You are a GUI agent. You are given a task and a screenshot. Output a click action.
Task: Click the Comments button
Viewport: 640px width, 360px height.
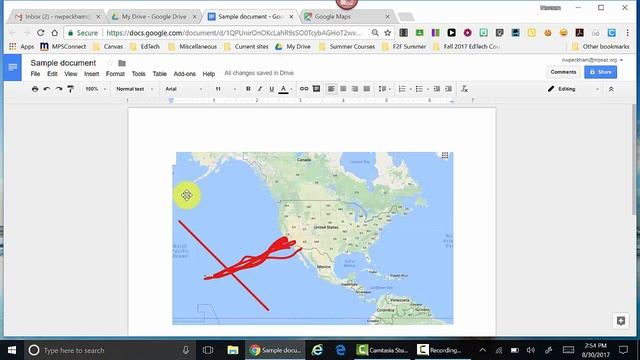point(563,72)
